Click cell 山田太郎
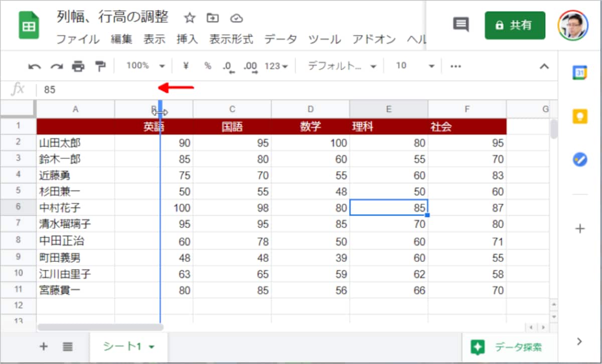 coord(76,143)
